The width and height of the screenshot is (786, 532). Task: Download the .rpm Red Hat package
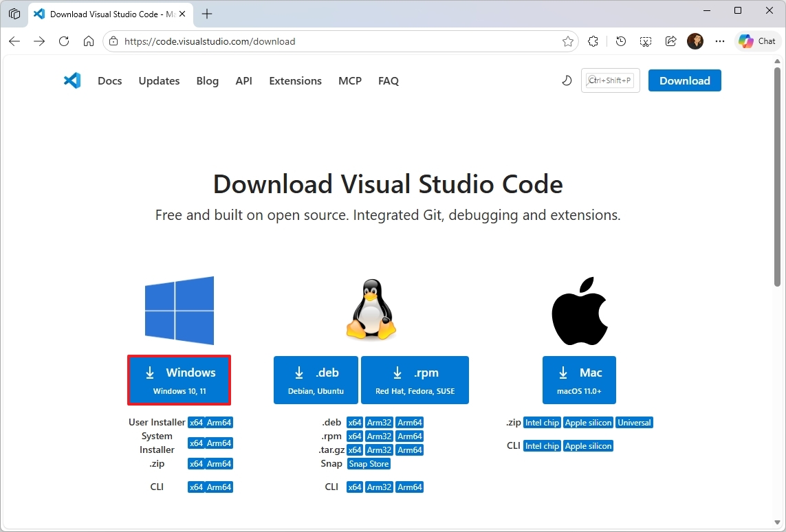click(x=415, y=380)
